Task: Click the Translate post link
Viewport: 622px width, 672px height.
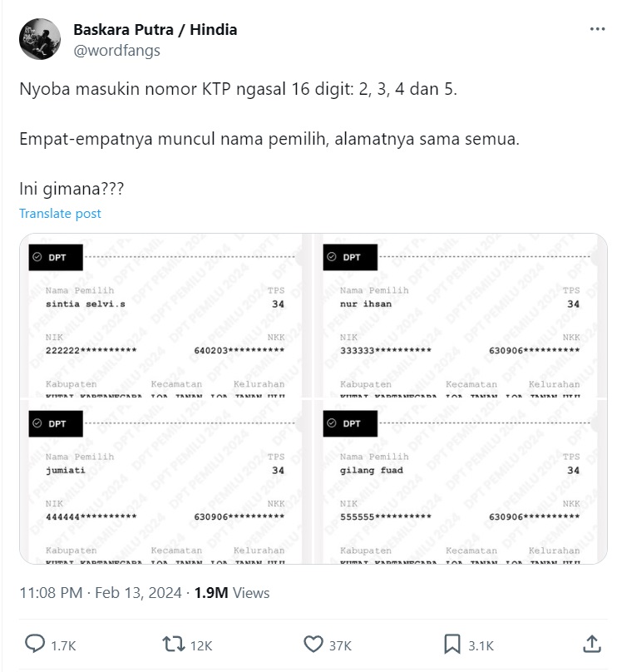Action: point(60,214)
